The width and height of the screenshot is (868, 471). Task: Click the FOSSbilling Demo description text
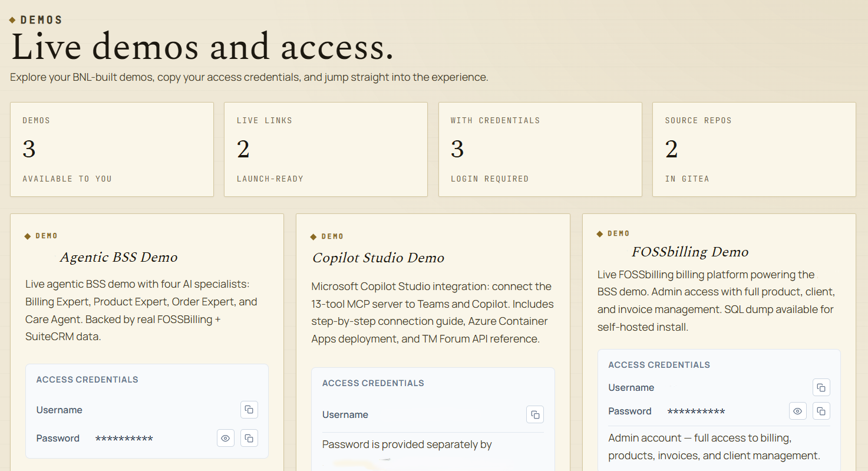(x=716, y=301)
